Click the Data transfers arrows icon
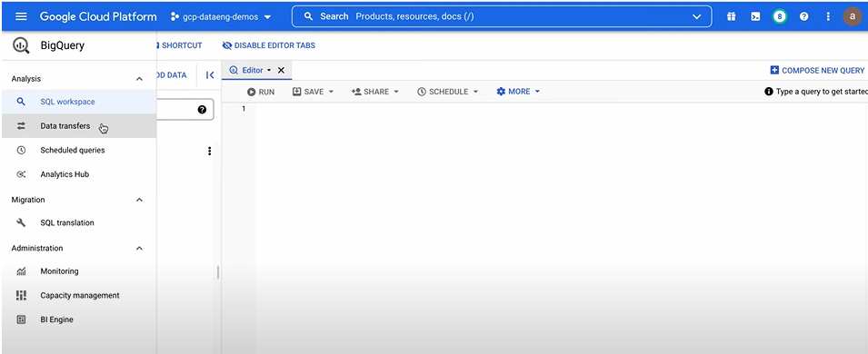 (x=21, y=126)
